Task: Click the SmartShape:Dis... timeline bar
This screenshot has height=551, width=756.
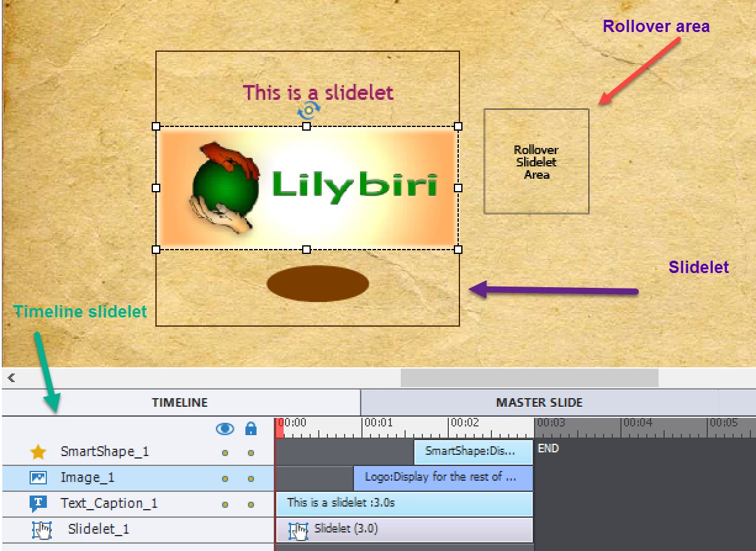Action: (473, 452)
